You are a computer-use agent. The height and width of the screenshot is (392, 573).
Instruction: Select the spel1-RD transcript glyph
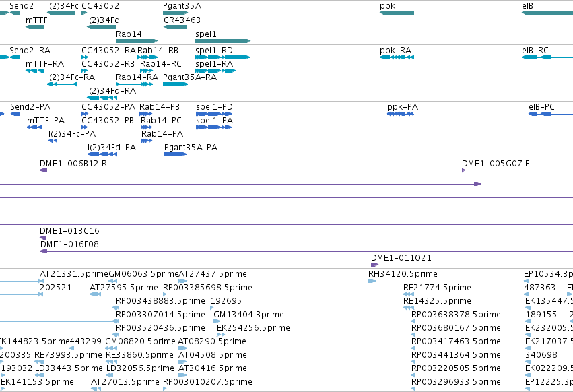223,57
